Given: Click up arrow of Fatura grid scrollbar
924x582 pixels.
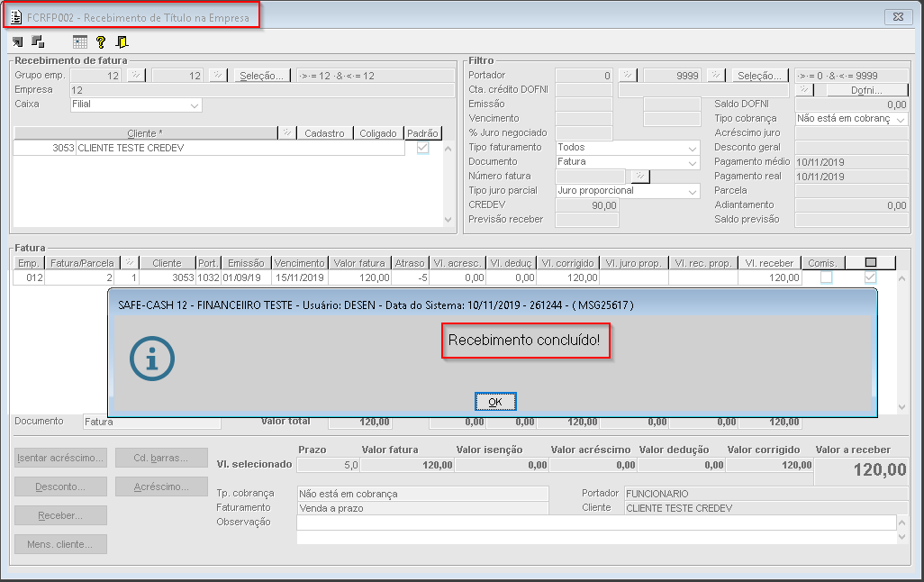Looking at the screenshot, I should [x=901, y=277].
